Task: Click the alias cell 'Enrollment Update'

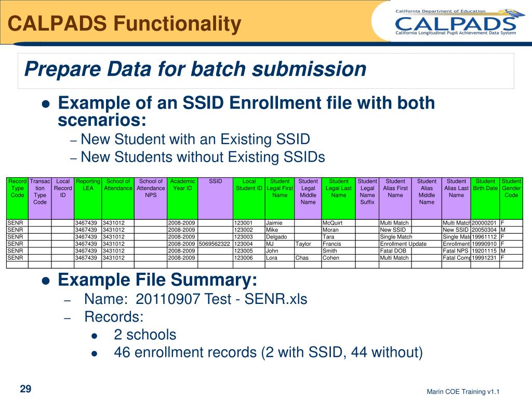Action: pos(403,244)
